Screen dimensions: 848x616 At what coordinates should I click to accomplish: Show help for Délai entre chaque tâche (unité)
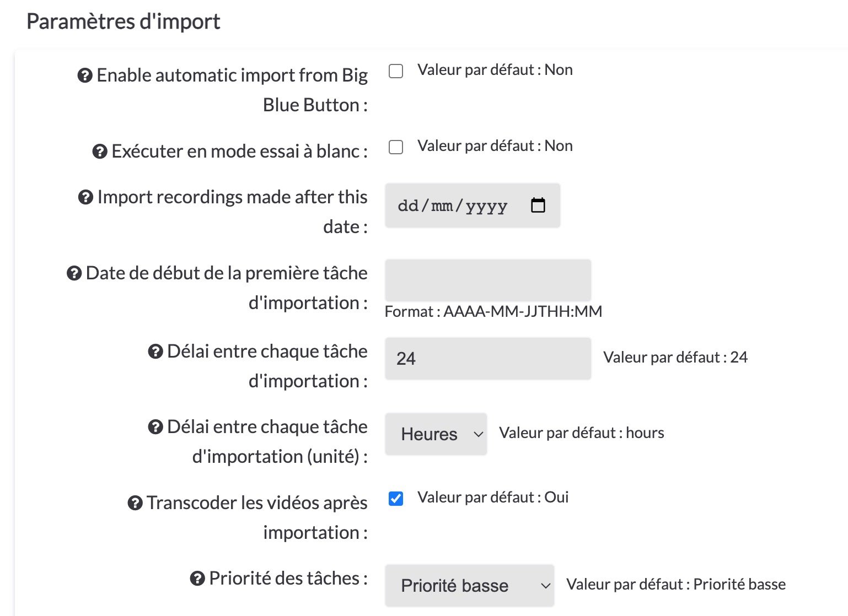155,427
